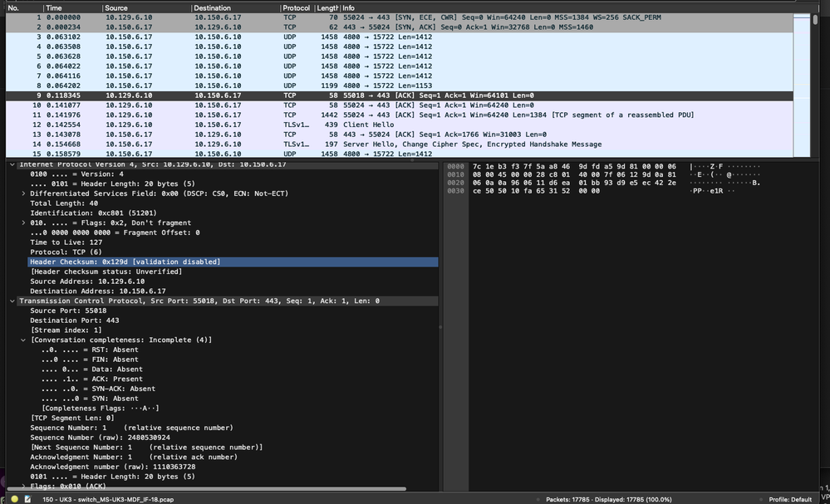
Task: Select the 'Destination Port: 443' field
Action: point(75,321)
